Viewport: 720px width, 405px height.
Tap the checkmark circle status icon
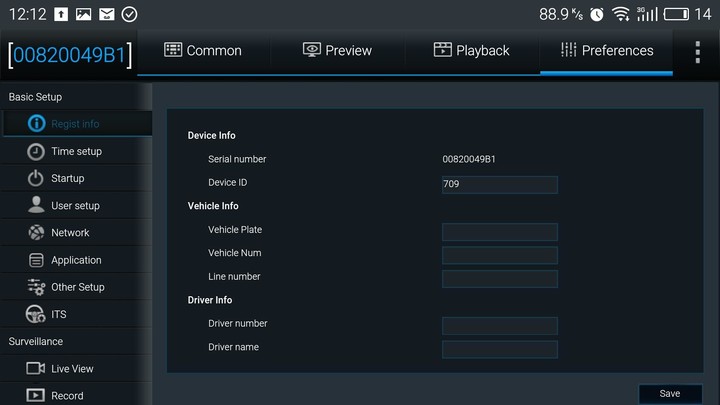click(129, 14)
